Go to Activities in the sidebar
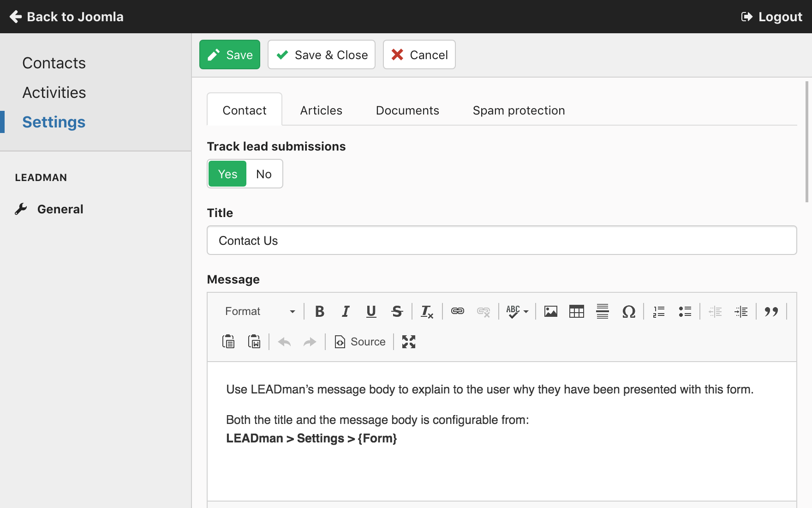 (x=54, y=92)
